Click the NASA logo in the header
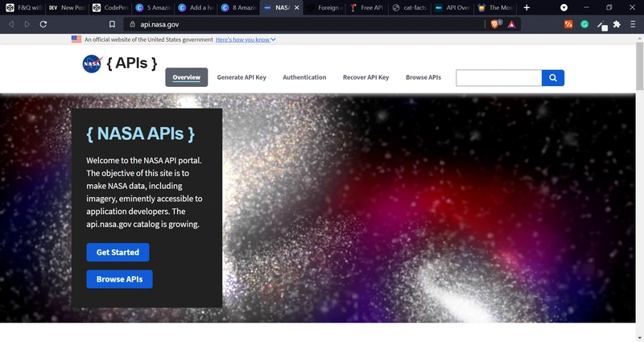This screenshot has height=342, width=644. click(93, 64)
